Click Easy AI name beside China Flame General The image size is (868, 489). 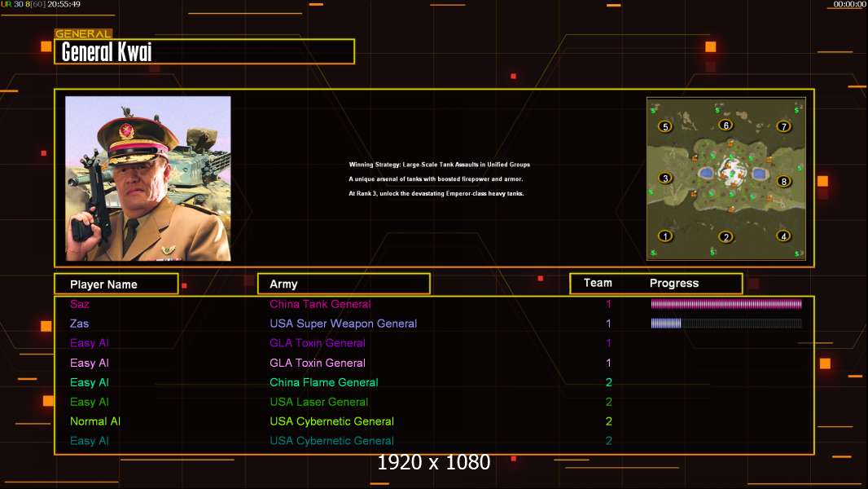(x=89, y=382)
